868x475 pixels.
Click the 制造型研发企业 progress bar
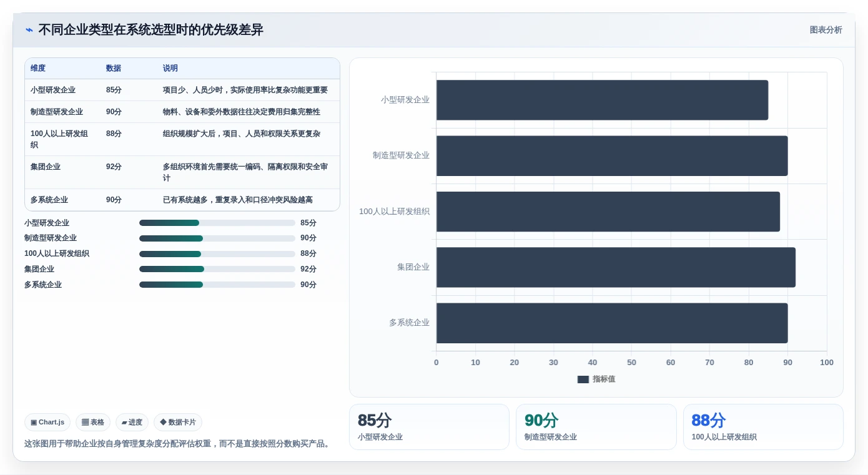coord(217,238)
